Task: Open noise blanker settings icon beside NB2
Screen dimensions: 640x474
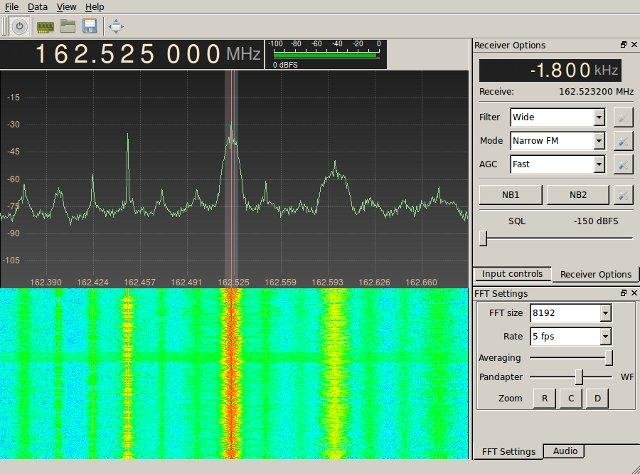Action: [623, 195]
